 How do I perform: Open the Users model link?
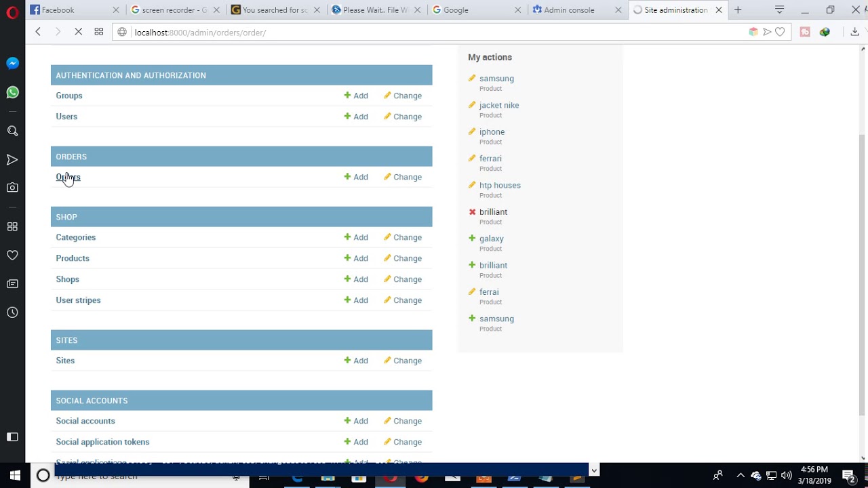pos(66,117)
